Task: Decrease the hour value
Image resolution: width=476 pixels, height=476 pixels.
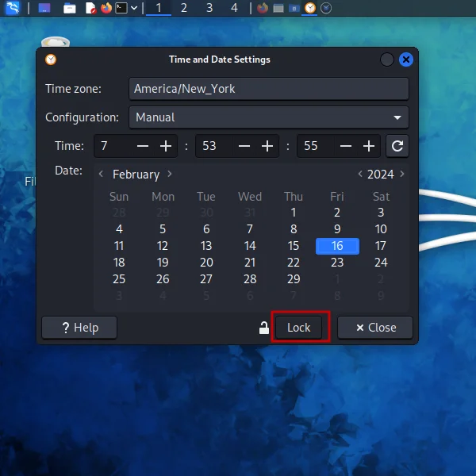Action: point(143,146)
